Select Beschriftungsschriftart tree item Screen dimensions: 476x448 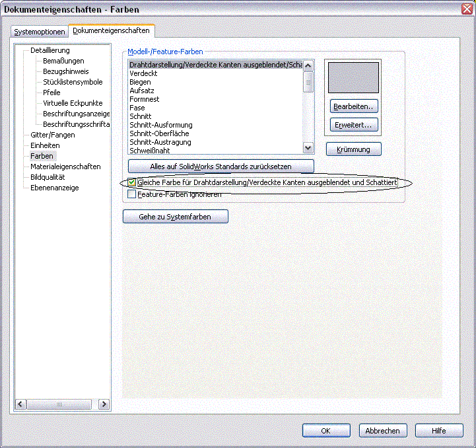coord(76,124)
